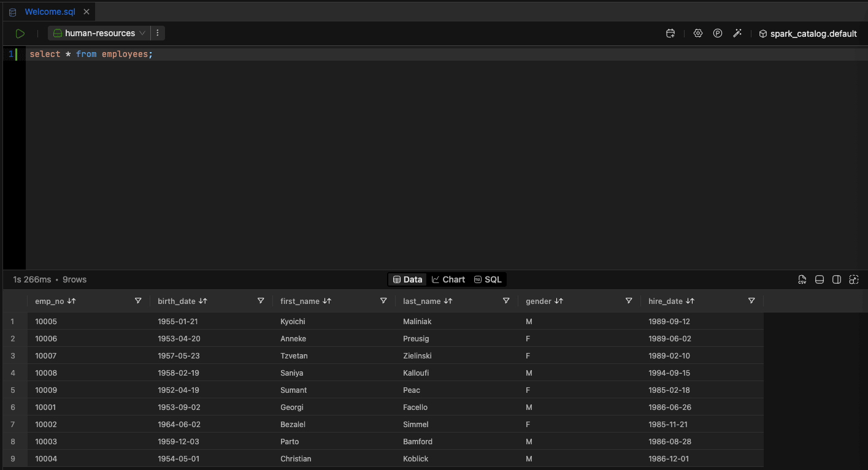Select the first_name cell 'Bezalel'
The image size is (868, 470).
coord(334,424)
